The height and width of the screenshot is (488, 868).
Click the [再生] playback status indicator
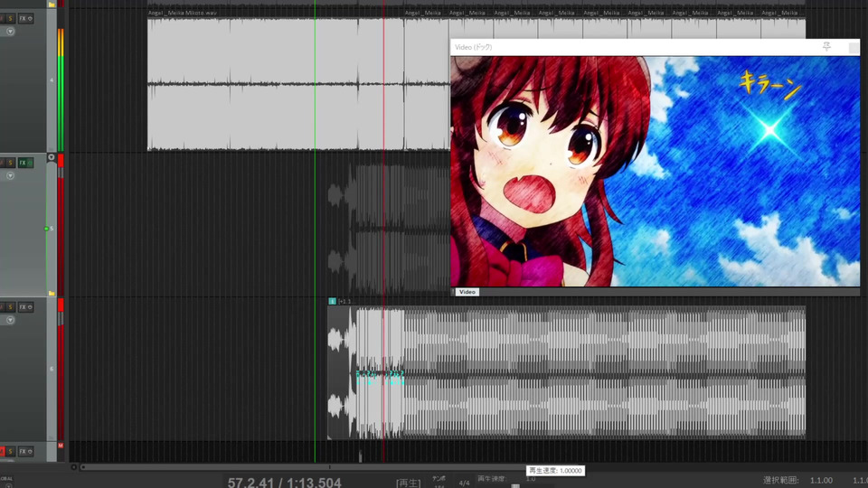[408, 483]
